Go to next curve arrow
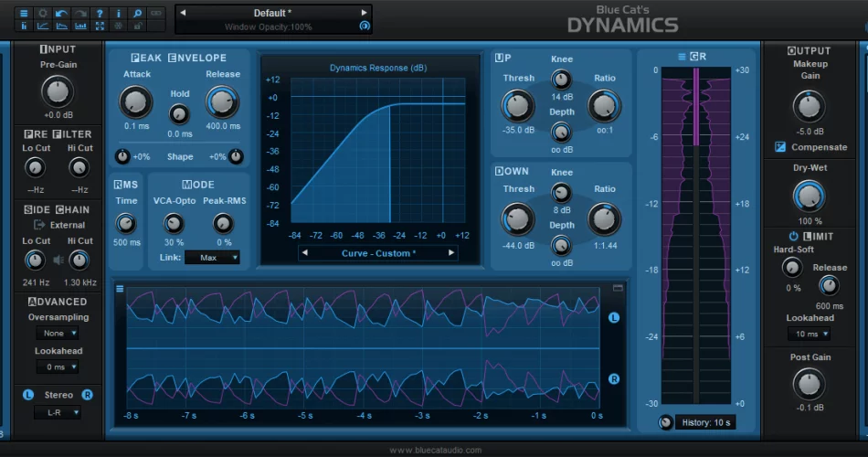This screenshot has height=457, width=868. point(451,252)
